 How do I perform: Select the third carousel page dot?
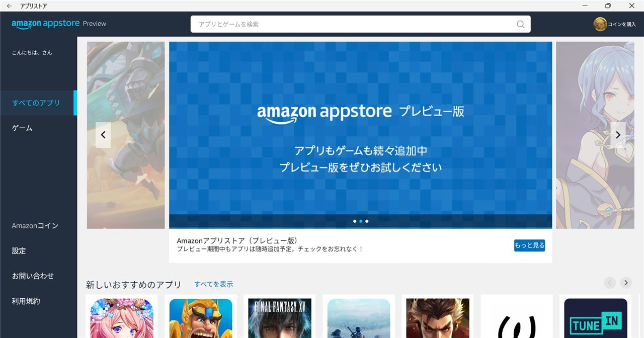pos(367,221)
